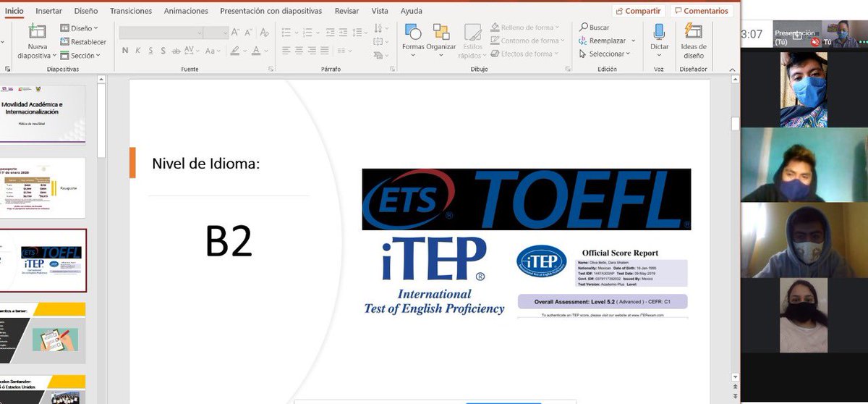The image size is (868, 404).
Task: Open the font name combo box
Action: click(161, 33)
